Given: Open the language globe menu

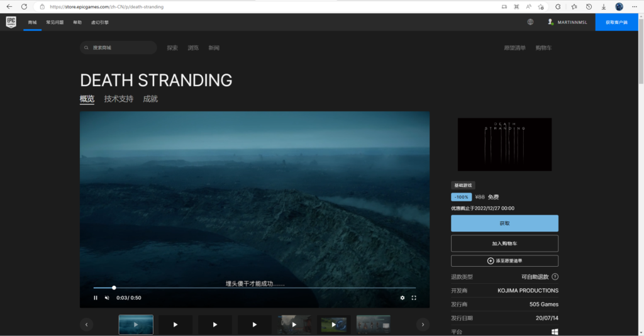Looking at the screenshot, I should 530,22.
